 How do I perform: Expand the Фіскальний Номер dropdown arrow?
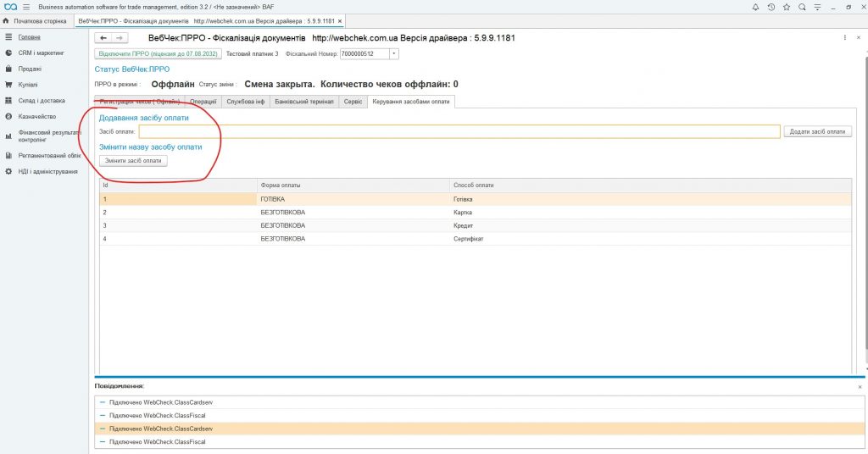coord(394,54)
